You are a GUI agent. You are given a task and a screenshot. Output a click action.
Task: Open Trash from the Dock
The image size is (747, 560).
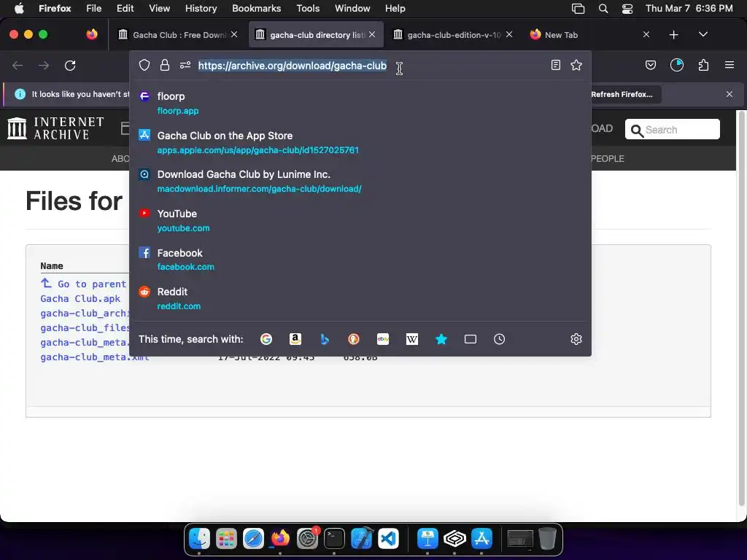[547, 539]
